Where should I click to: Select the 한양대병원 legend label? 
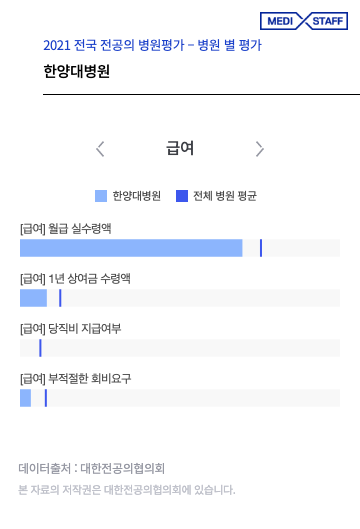[137, 196]
